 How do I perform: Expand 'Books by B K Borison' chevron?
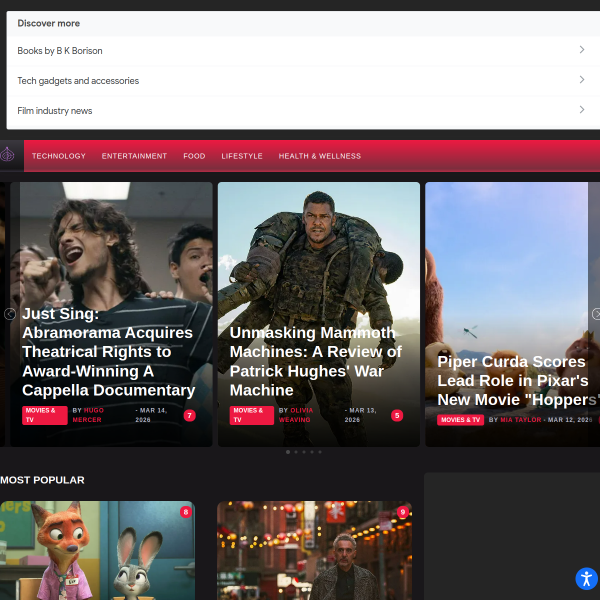coord(582,50)
